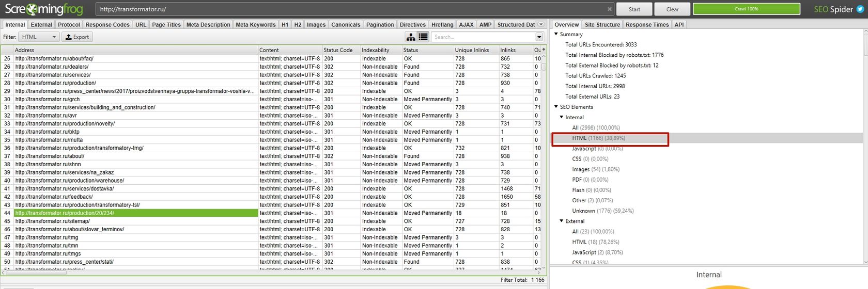The height and width of the screenshot is (289, 868).
Task: Click the Search box
Action: click(483, 37)
